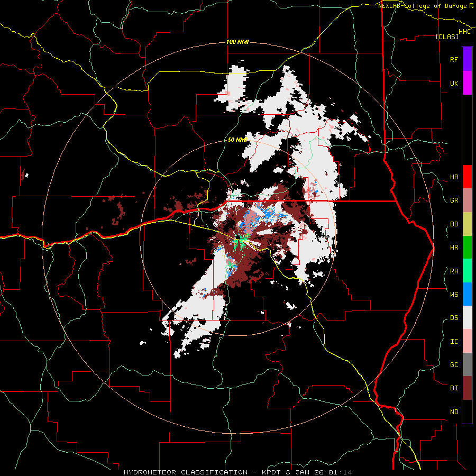Image resolution: width=476 pixels, height=476 pixels.
Task: Click the 'IC' legend label
Action: (454, 342)
